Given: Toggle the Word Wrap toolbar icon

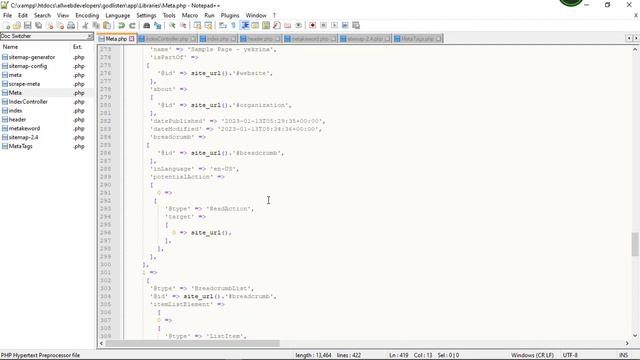Looking at the screenshot, I should coord(223,25).
